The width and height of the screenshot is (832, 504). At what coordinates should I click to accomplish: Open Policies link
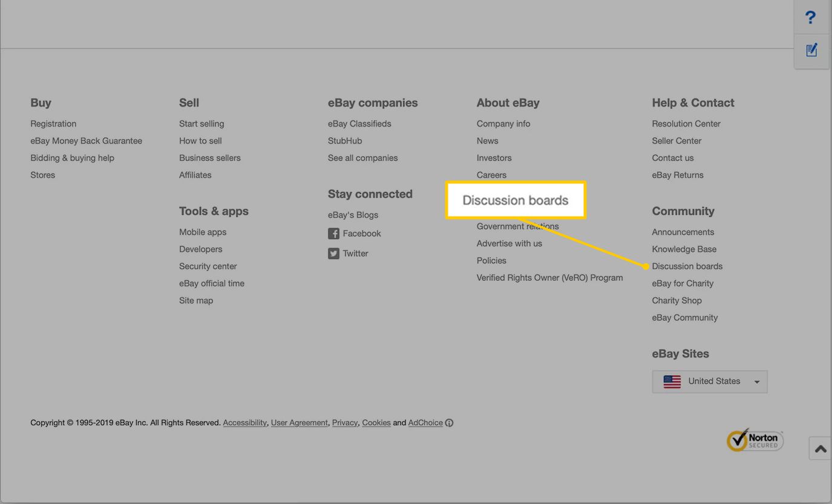click(x=491, y=261)
